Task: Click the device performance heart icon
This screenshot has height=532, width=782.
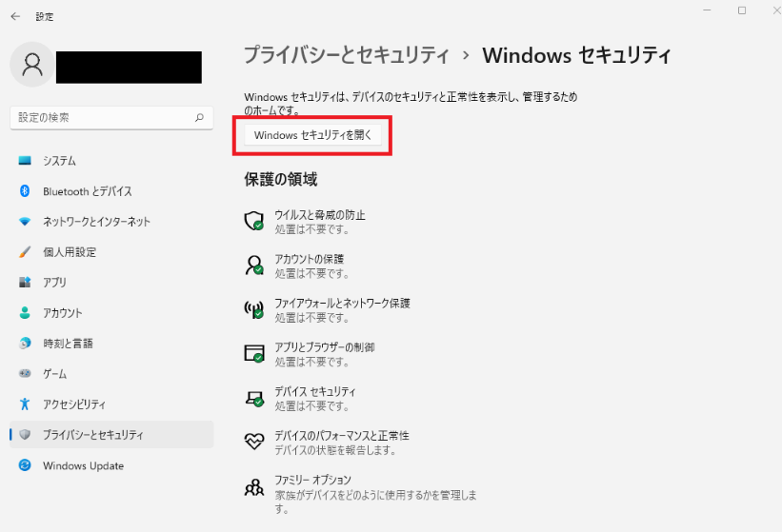Action: point(254,442)
